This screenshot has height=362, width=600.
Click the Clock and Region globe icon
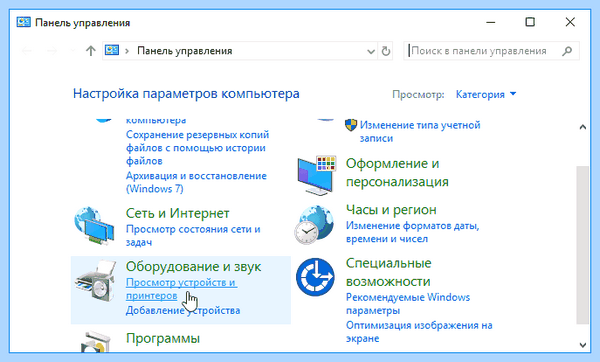314,225
